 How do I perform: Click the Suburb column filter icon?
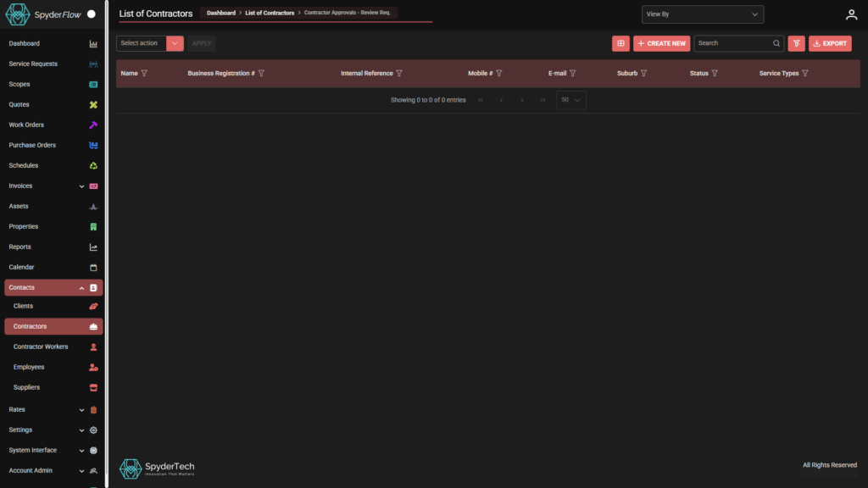click(x=643, y=74)
